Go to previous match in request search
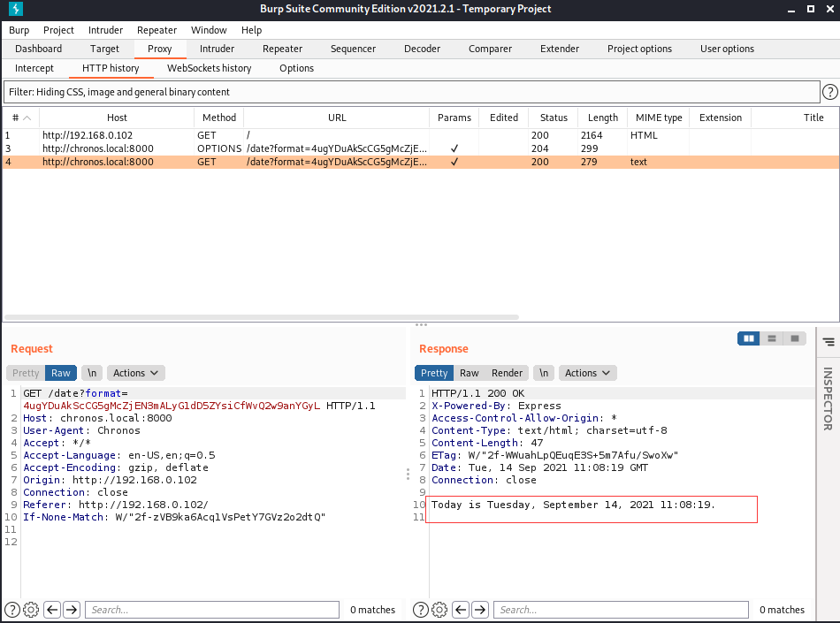 [52, 609]
